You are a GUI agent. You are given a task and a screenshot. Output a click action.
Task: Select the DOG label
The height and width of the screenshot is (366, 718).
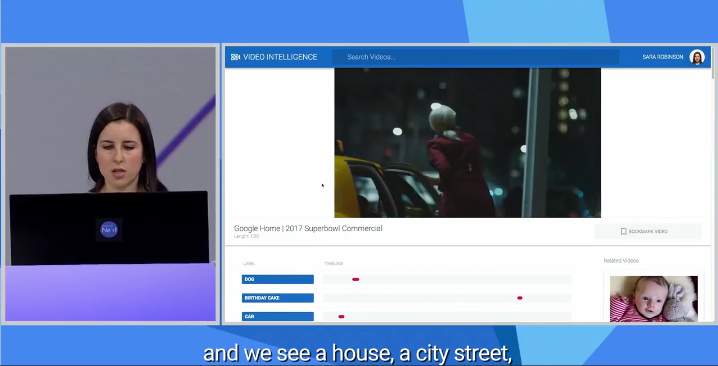[x=277, y=279]
